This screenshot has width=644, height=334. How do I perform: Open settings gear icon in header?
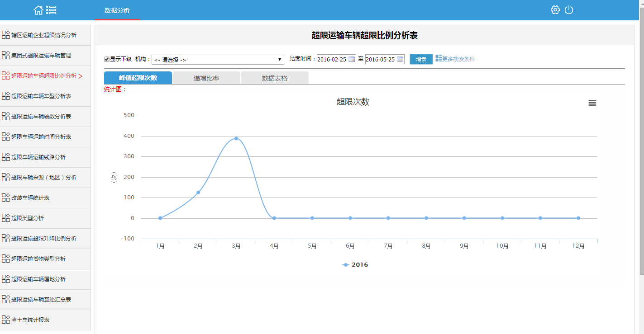555,10
